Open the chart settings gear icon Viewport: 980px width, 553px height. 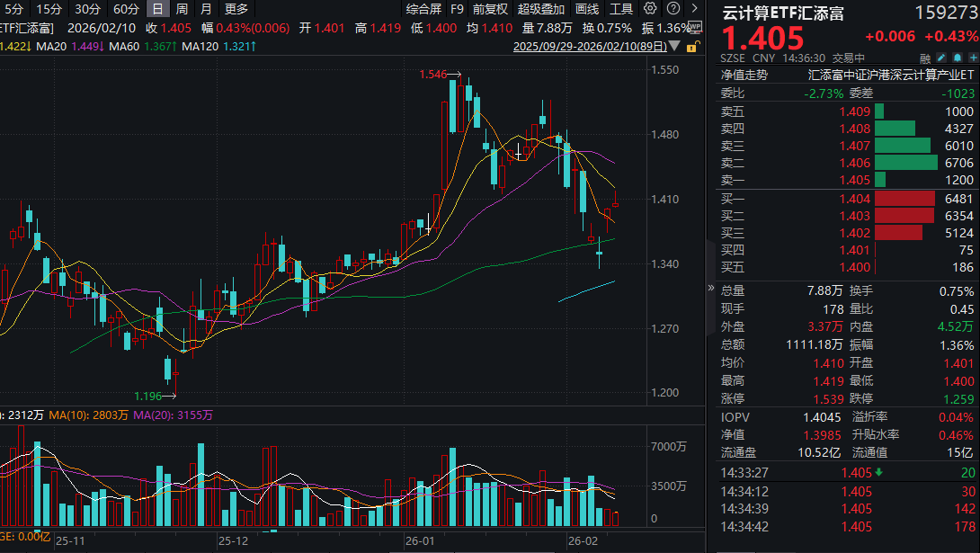pyautogui.click(x=651, y=9)
